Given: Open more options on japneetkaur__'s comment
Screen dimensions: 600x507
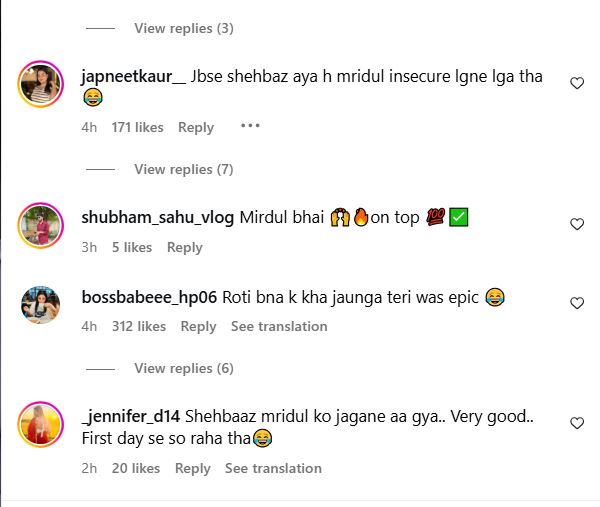Looking at the screenshot, I should [250, 126].
